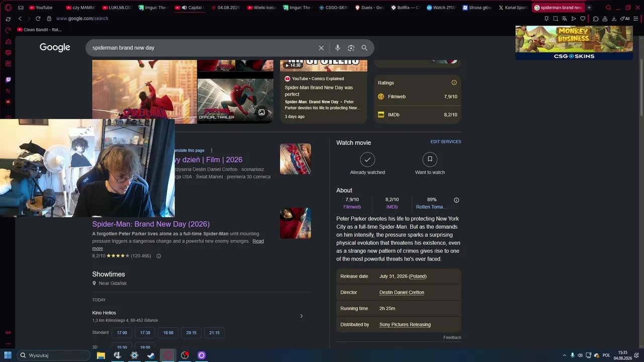The height and width of the screenshot is (362, 644).
Task: Reload the current Google page
Action: click(38, 19)
